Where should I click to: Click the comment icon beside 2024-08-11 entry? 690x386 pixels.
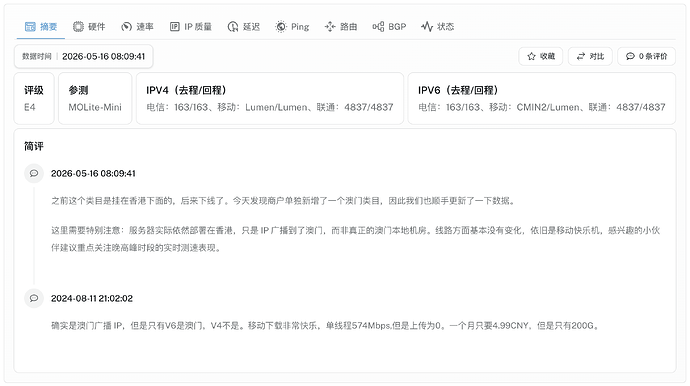pyautogui.click(x=34, y=298)
